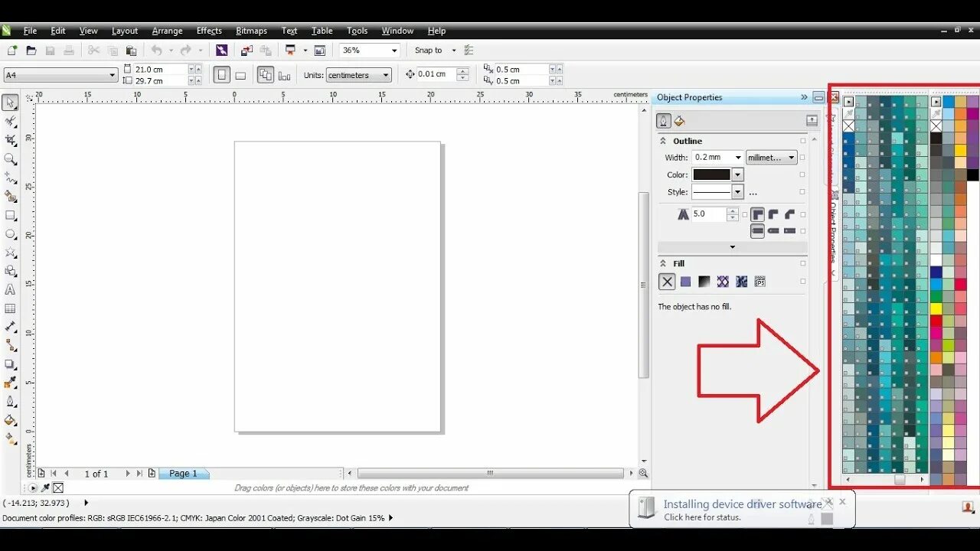Click the Open file toolbar icon

point(31,51)
